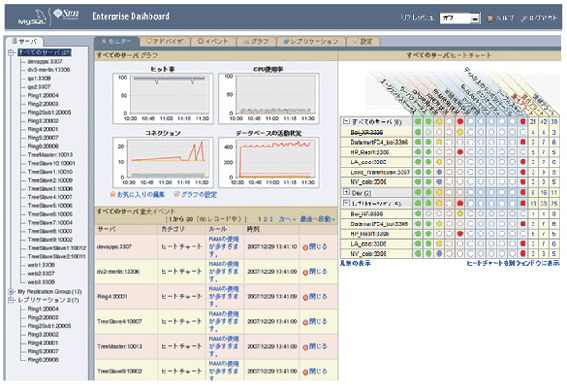
Task: Select the My Replication Group (12) label
Action: coord(50,291)
